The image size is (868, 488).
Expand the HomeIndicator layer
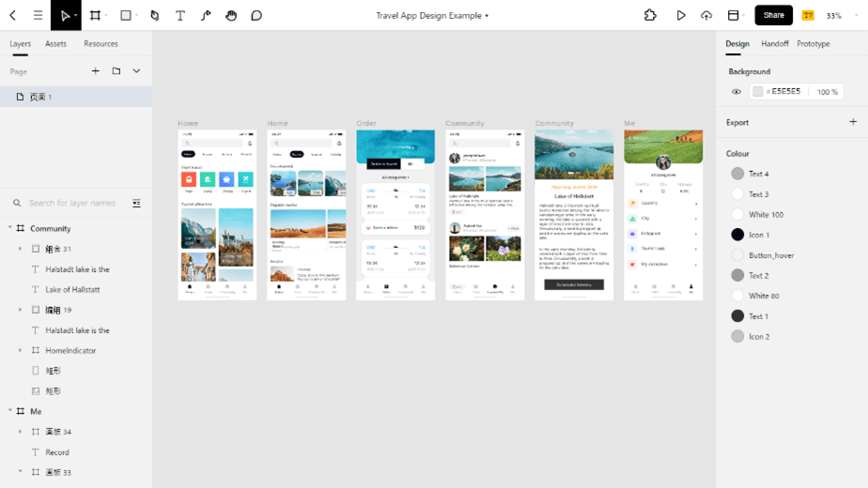pos(21,350)
